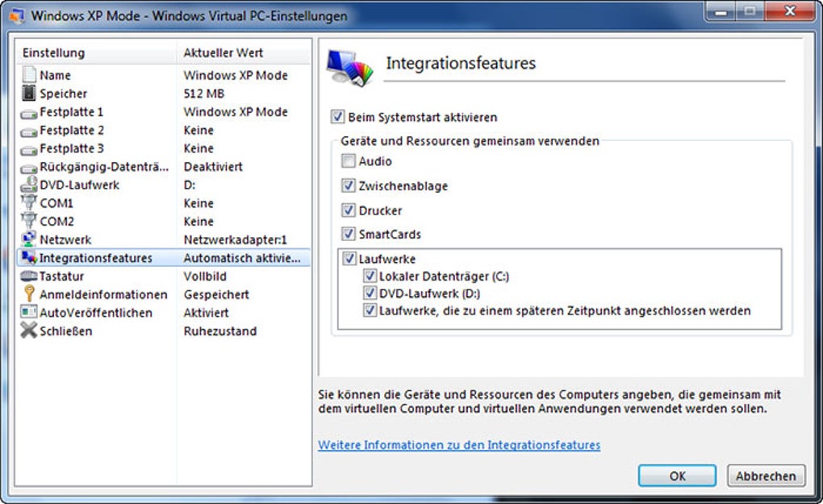The width and height of the screenshot is (823, 504).
Task: Select the COM1 port icon
Action: tap(29, 203)
